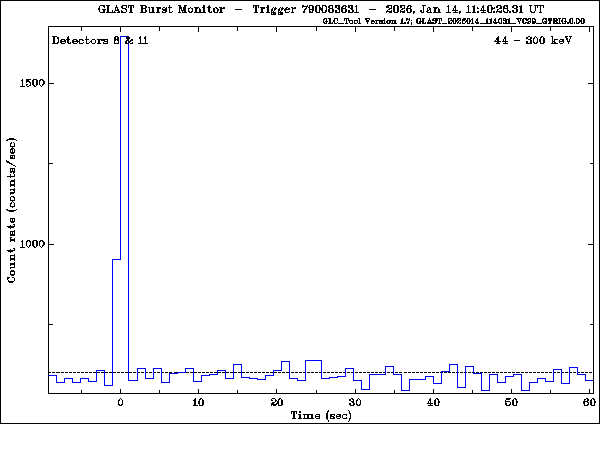Click the wide blue bump near 24 seconds

coord(313,360)
